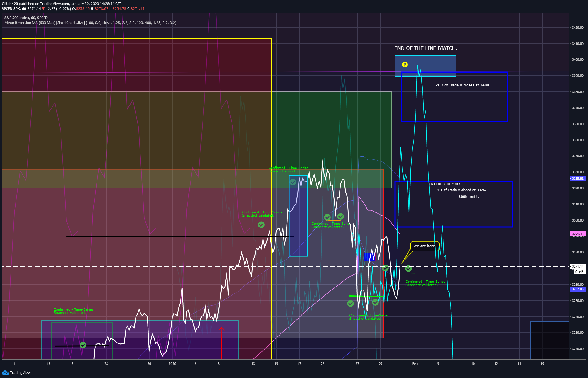Click the low value 'L:3254.73' in the header
588x378 pixels.
coord(118,9)
